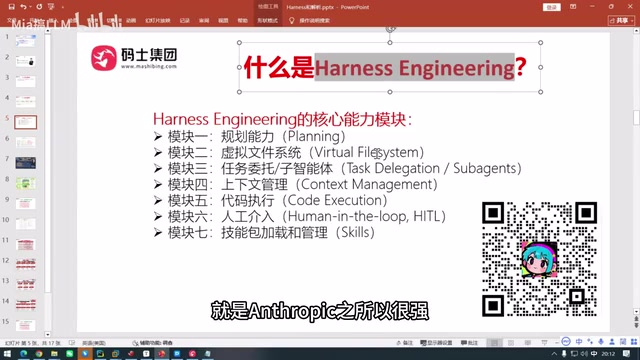Click the line 模块五 Code Execution

click(x=271, y=200)
